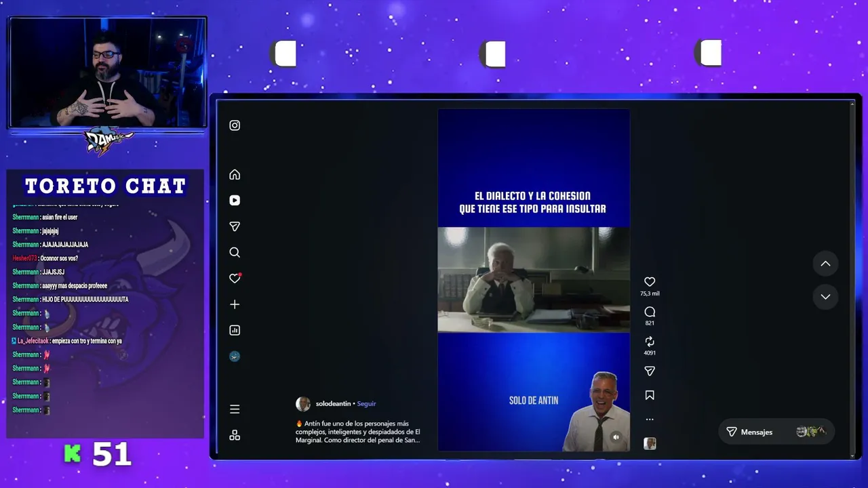Screen dimensions: 868x488
Task: Toggle the reel's sound with the speaker button
Action: click(x=616, y=437)
